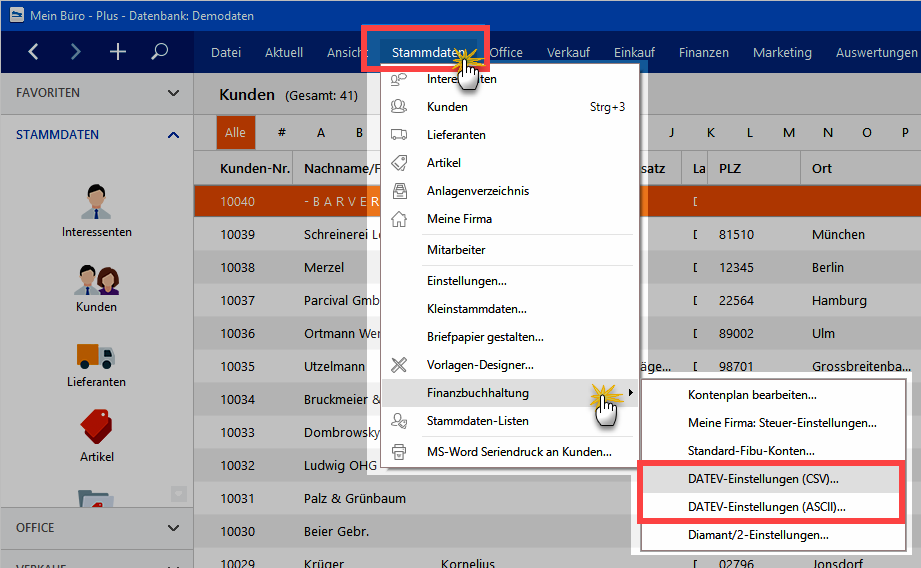
Task: Click the crossed tools icon beside Vorlagen-Designer
Action: [x=399, y=365]
